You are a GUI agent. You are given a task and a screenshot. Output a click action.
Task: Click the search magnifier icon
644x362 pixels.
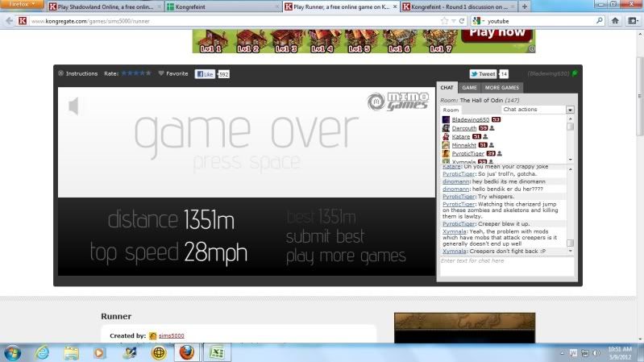(x=599, y=20)
